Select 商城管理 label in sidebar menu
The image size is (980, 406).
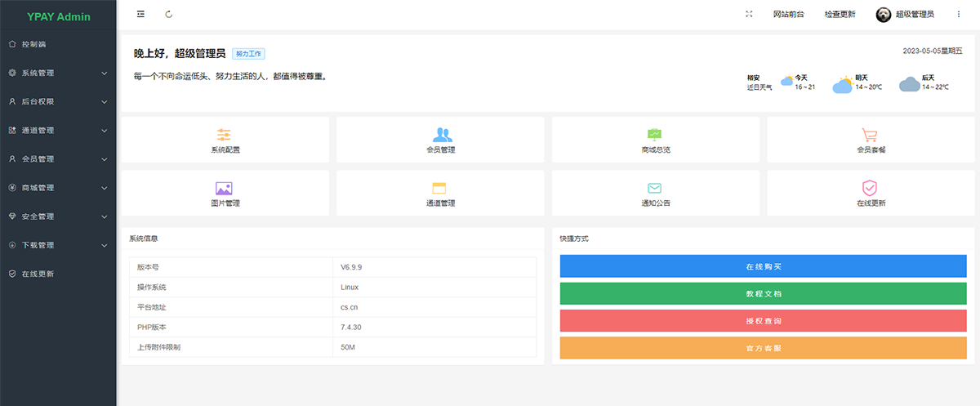point(38,187)
